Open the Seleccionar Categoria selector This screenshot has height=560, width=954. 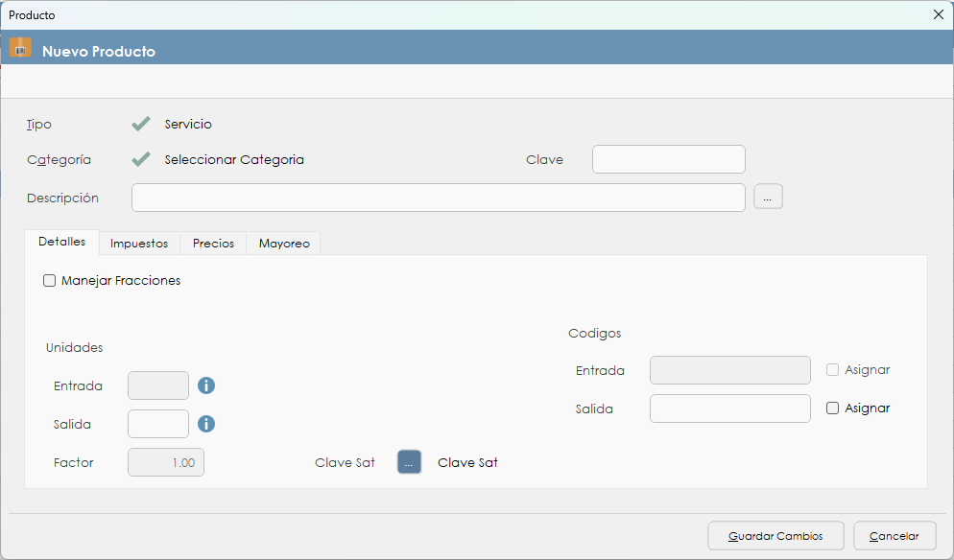point(234,159)
